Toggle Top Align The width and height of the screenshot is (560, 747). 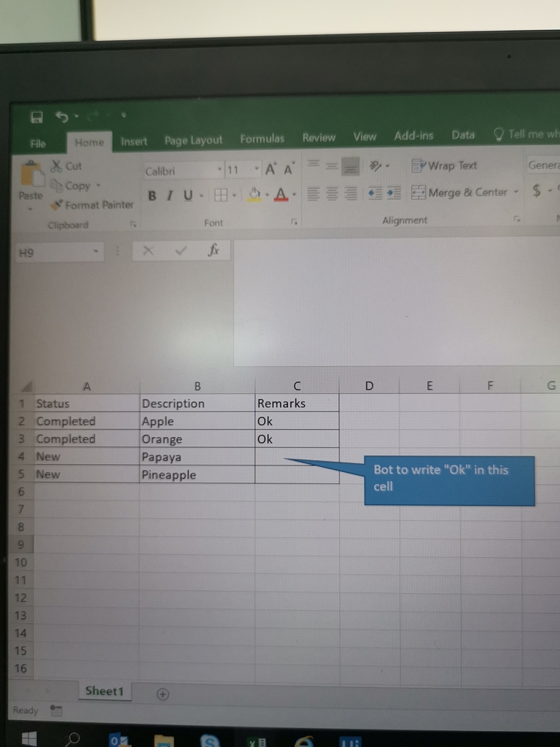(314, 165)
